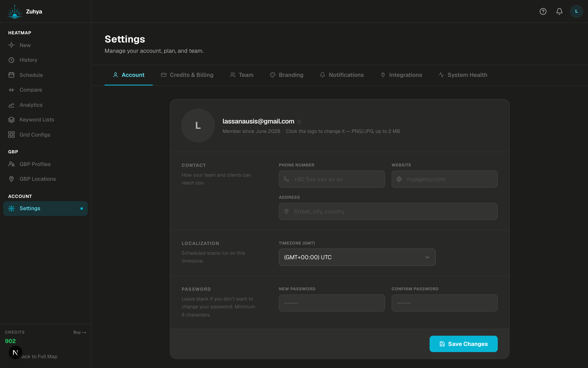The width and height of the screenshot is (588, 368).
Task: Open the help question-mark icon
Action: tap(543, 11)
